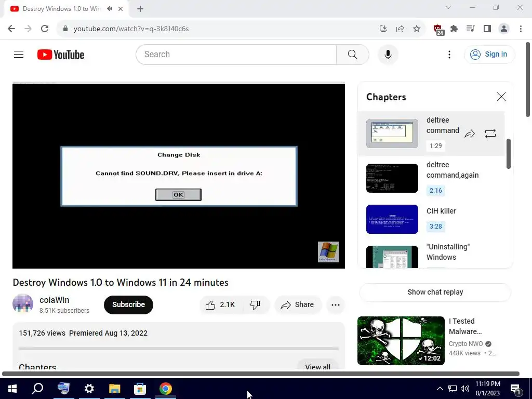
Task: Jump to chapter timestamp 2:16
Action: click(x=436, y=190)
